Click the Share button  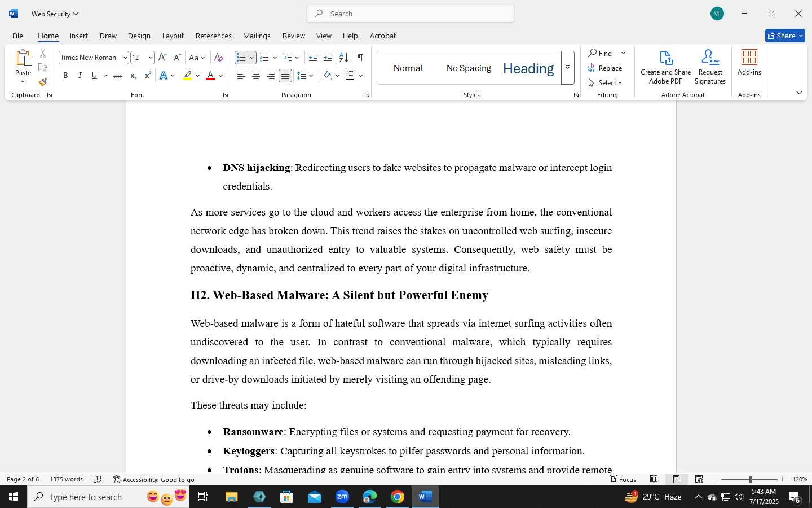tap(785, 36)
